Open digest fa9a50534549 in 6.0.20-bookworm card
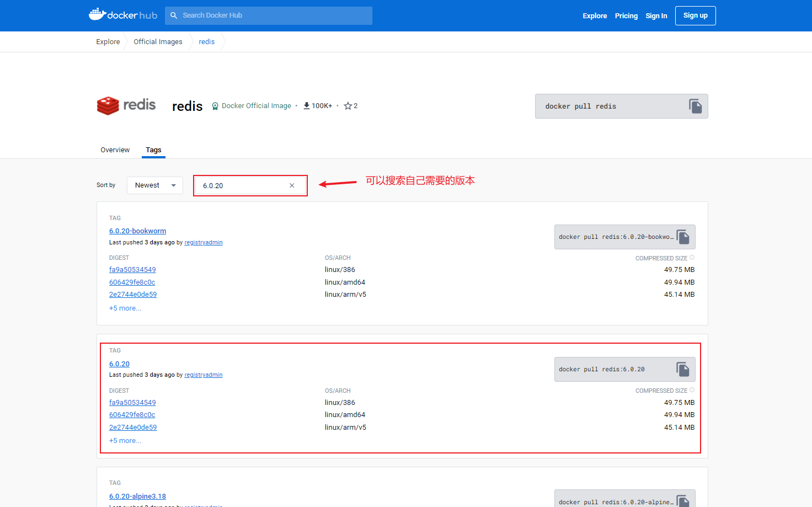Image resolution: width=812 pixels, height=507 pixels. (132, 270)
